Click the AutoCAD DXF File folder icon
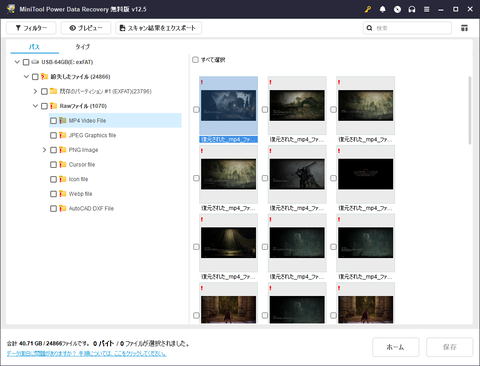The image size is (480, 366). click(x=63, y=209)
